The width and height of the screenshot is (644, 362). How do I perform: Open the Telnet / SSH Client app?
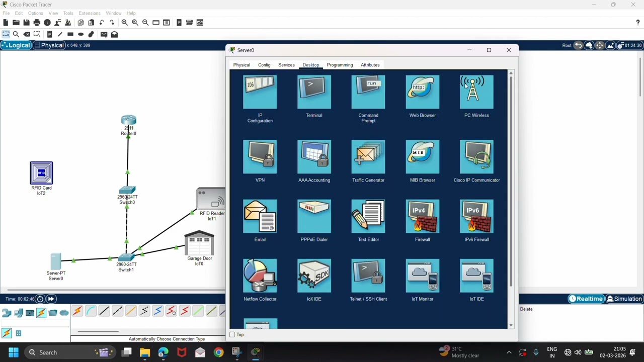tap(368, 276)
